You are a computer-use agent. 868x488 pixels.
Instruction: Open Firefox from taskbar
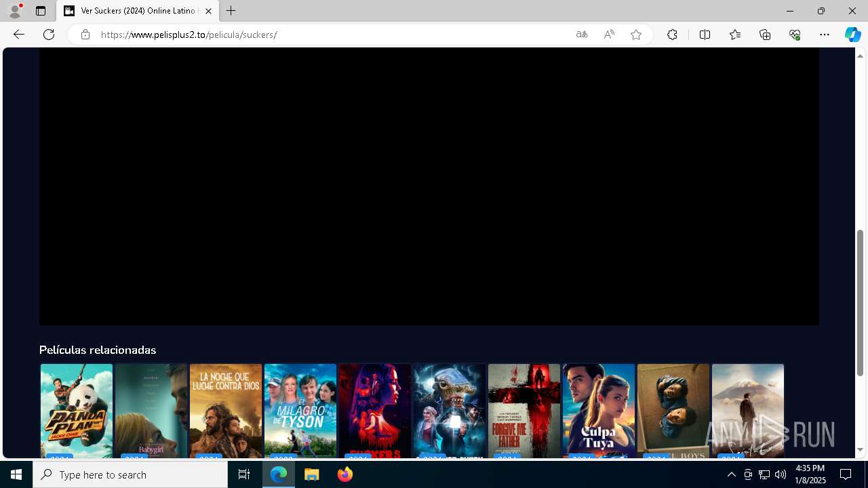coord(345,474)
